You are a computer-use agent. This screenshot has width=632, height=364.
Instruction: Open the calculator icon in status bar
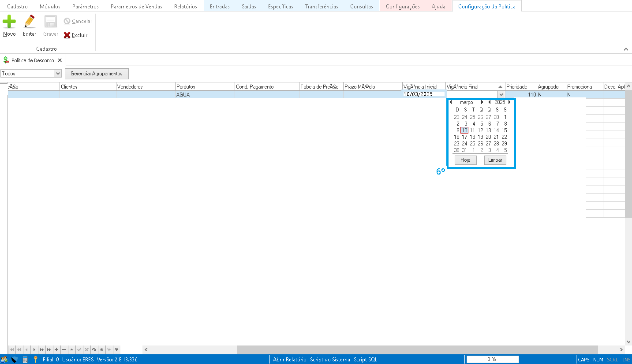point(25,359)
